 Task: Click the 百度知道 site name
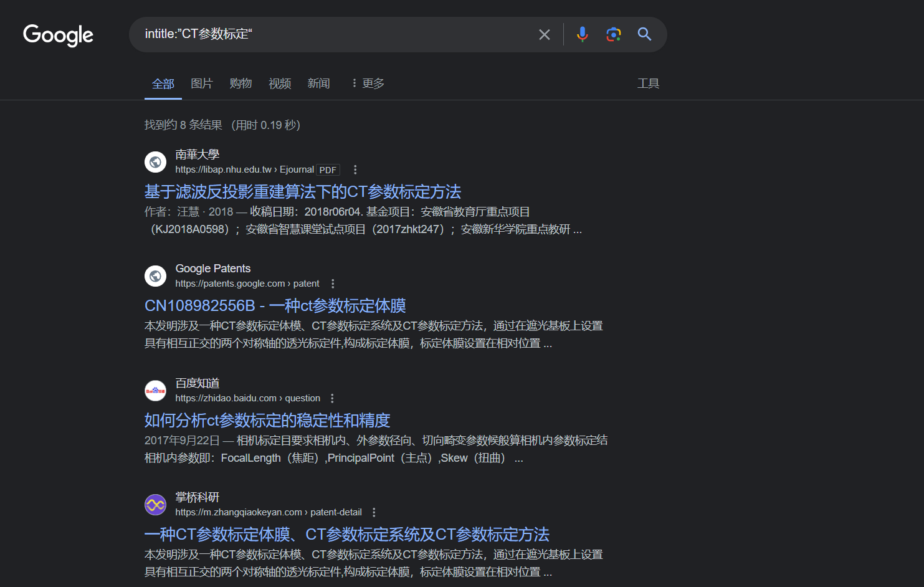coord(198,383)
